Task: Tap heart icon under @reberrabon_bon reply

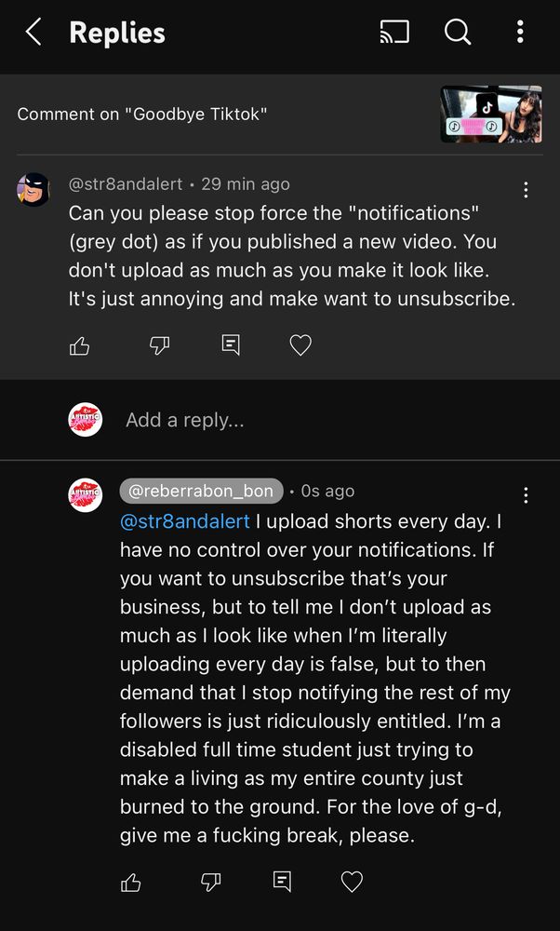Action: [352, 882]
